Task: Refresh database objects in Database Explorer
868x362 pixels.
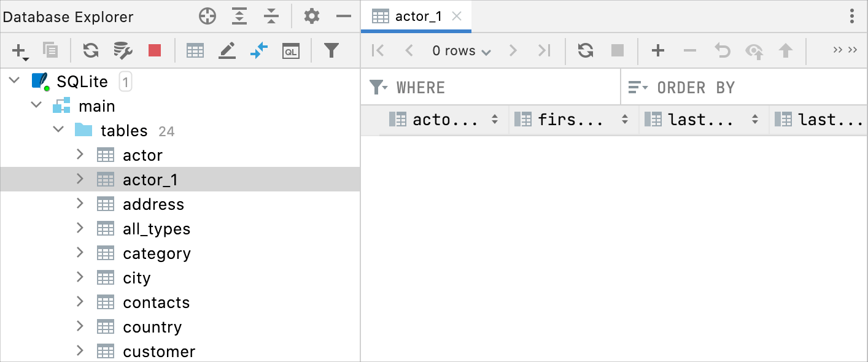Action: [x=90, y=50]
